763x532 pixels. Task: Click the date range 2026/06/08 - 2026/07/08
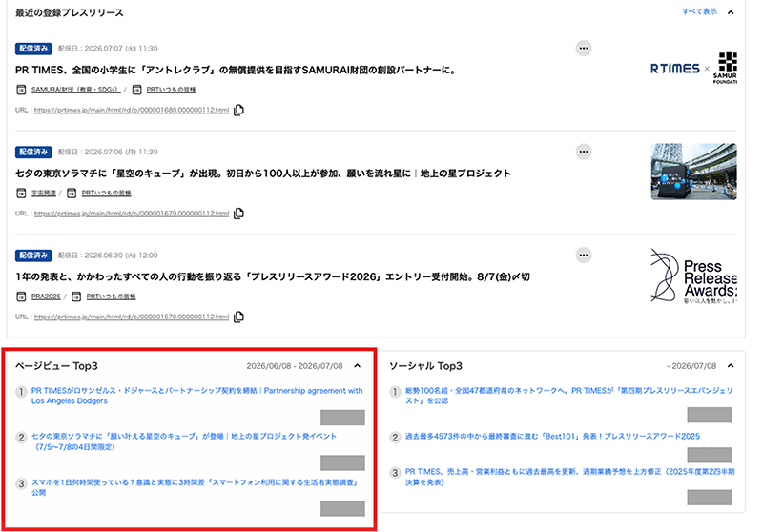point(295,366)
